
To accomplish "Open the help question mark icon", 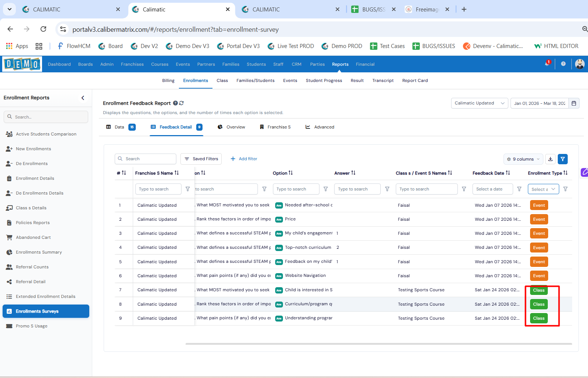I will click(563, 64).
